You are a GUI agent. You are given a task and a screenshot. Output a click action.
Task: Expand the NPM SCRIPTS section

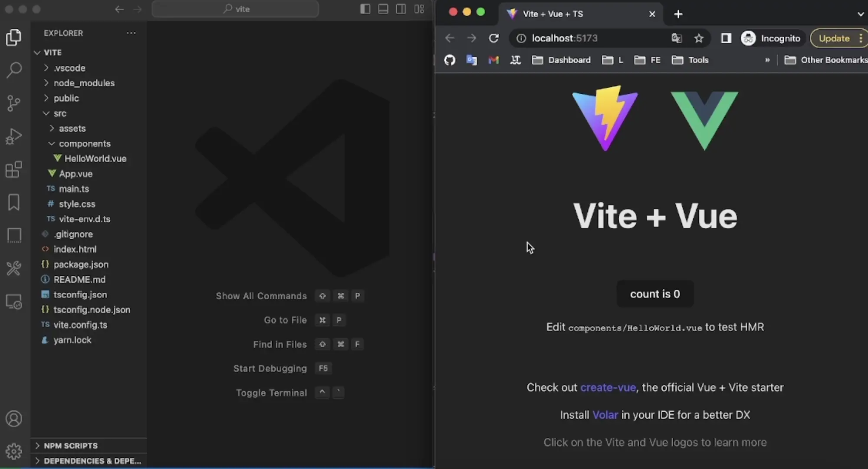[70, 446]
